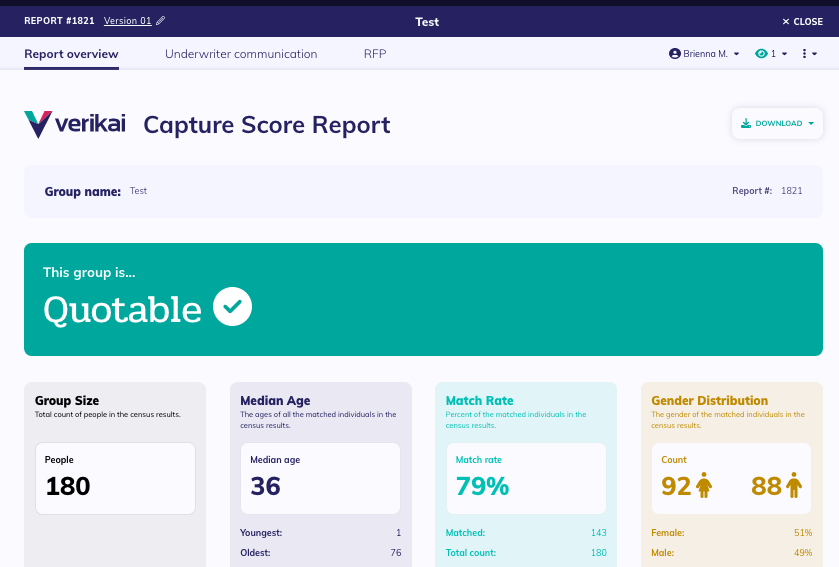The width and height of the screenshot is (839, 567).
Task: Click the download tray icon
Action: pyautogui.click(x=746, y=124)
